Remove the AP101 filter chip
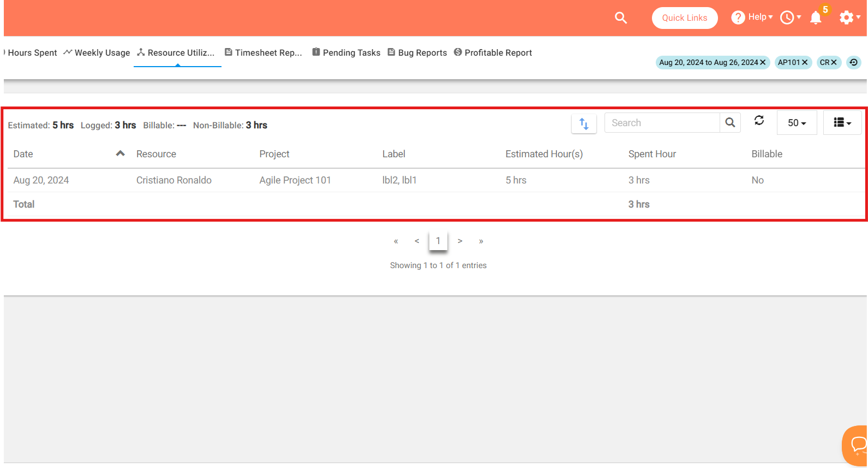Screen dimensions: 868x468 (x=805, y=62)
